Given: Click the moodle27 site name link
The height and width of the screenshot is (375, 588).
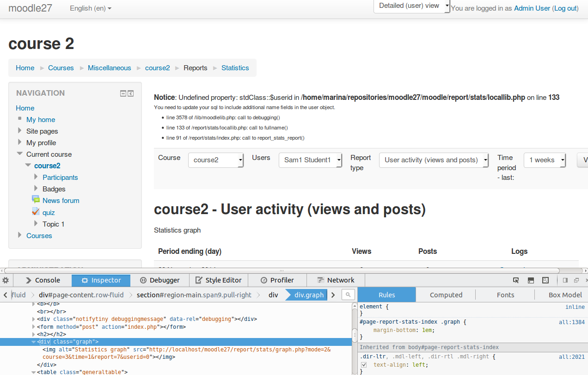Looking at the screenshot, I should point(31,8).
